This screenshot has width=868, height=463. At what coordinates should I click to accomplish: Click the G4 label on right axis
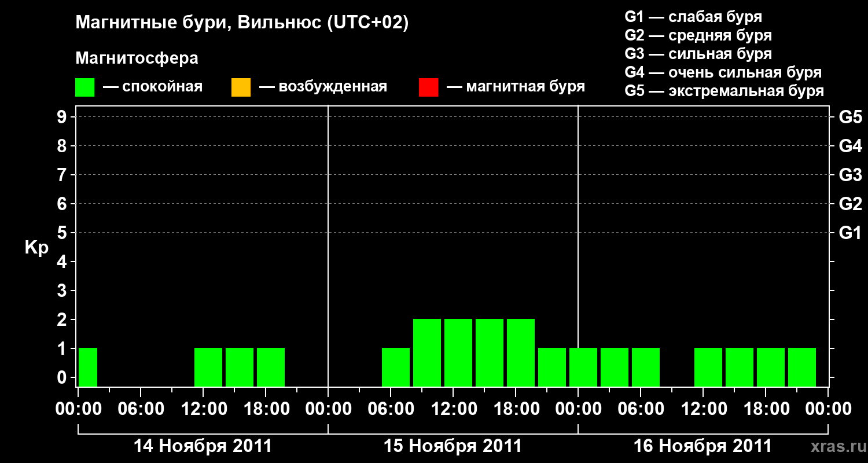pyautogui.click(x=851, y=146)
